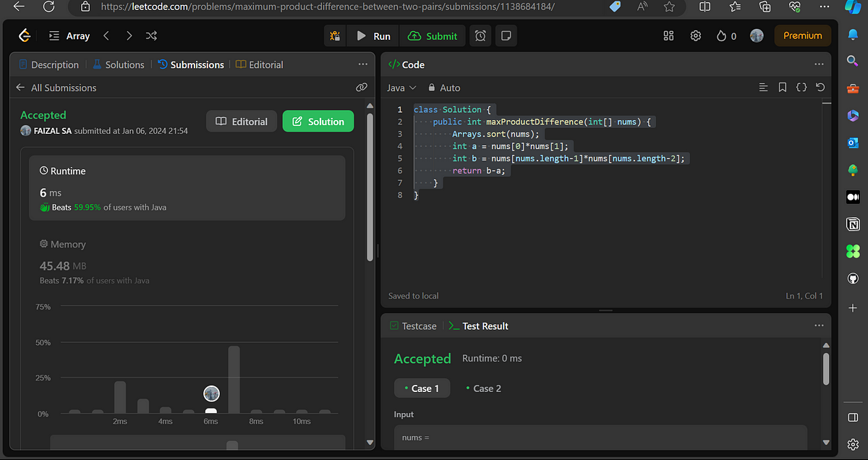Click the format code icon

click(x=763, y=88)
